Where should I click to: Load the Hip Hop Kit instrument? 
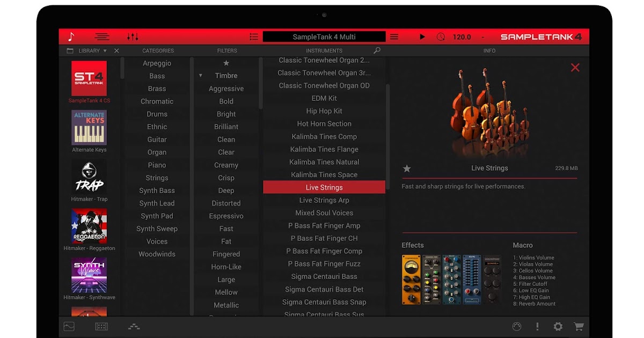pos(324,111)
